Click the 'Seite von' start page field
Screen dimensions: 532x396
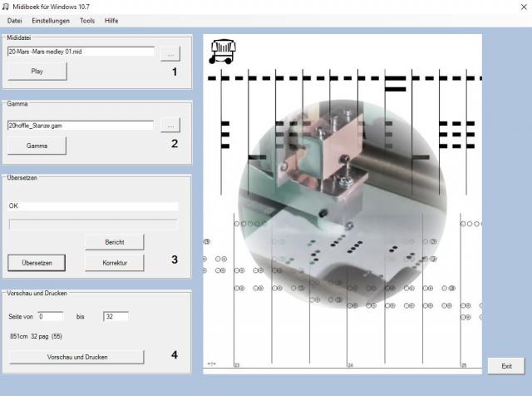pyautogui.click(x=50, y=316)
